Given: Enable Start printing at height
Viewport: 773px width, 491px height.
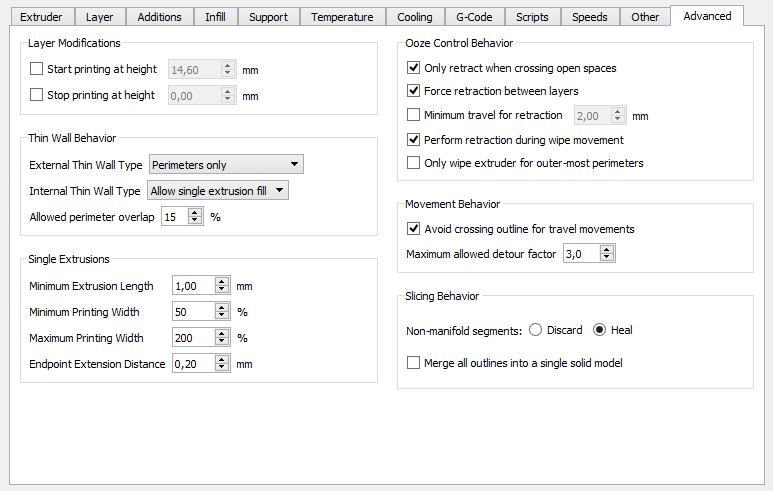Looking at the screenshot, I should (37, 70).
